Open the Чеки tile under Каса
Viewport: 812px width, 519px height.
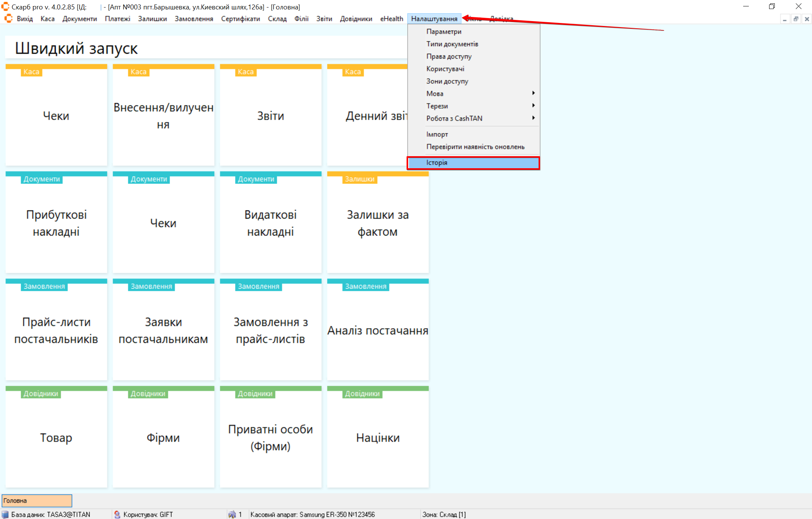[x=56, y=116]
